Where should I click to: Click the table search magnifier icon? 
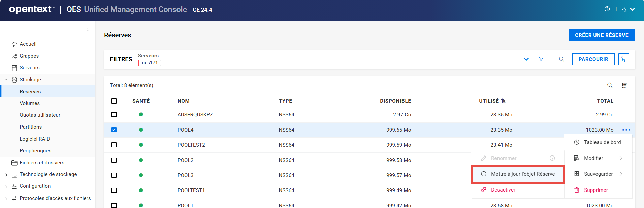(610, 85)
